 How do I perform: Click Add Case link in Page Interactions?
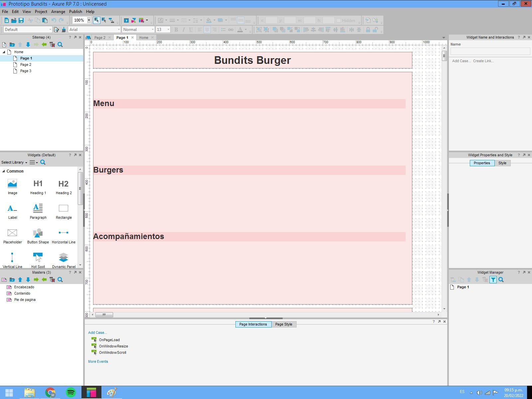click(x=97, y=332)
